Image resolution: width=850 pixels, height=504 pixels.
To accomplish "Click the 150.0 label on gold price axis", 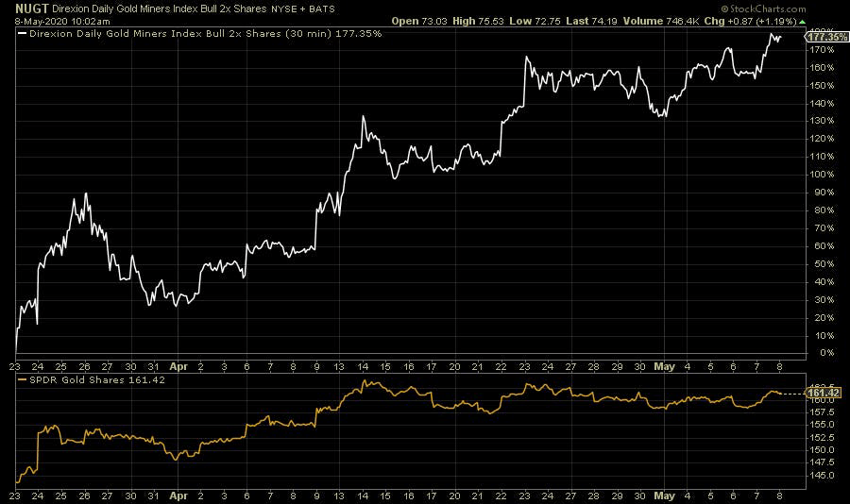I will (x=823, y=450).
